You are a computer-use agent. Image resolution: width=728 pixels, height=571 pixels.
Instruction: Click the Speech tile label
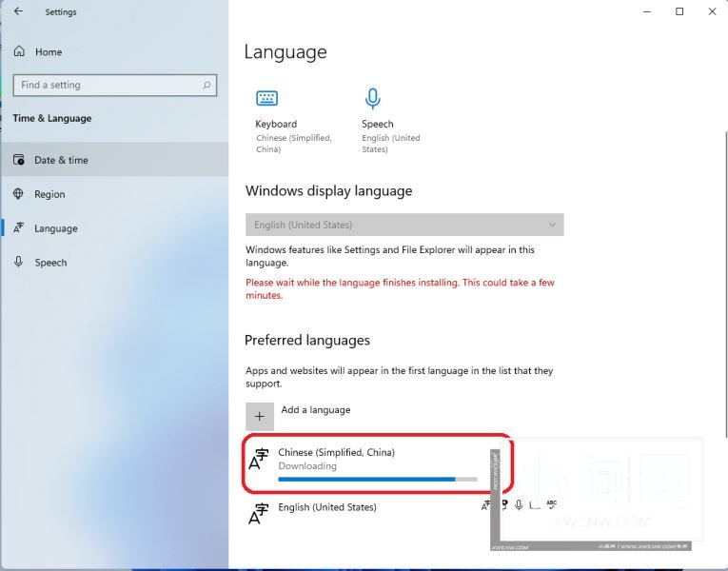tap(378, 124)
